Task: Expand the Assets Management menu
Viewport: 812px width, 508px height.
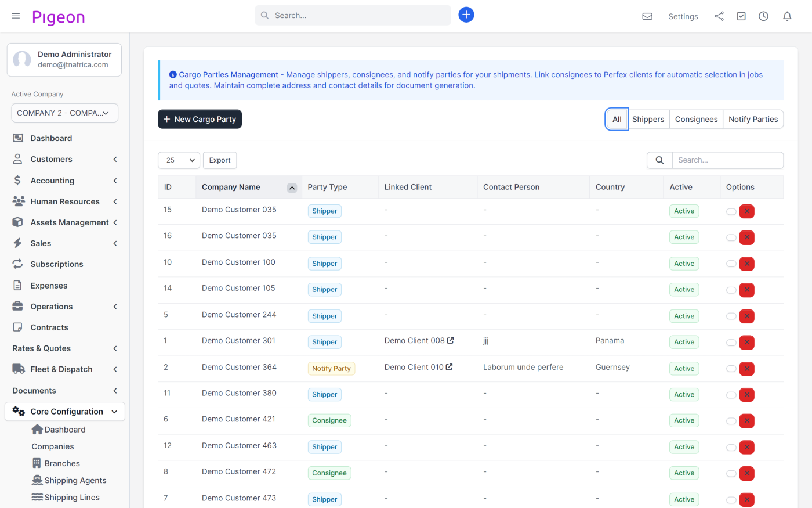Action: coord(64,222)
